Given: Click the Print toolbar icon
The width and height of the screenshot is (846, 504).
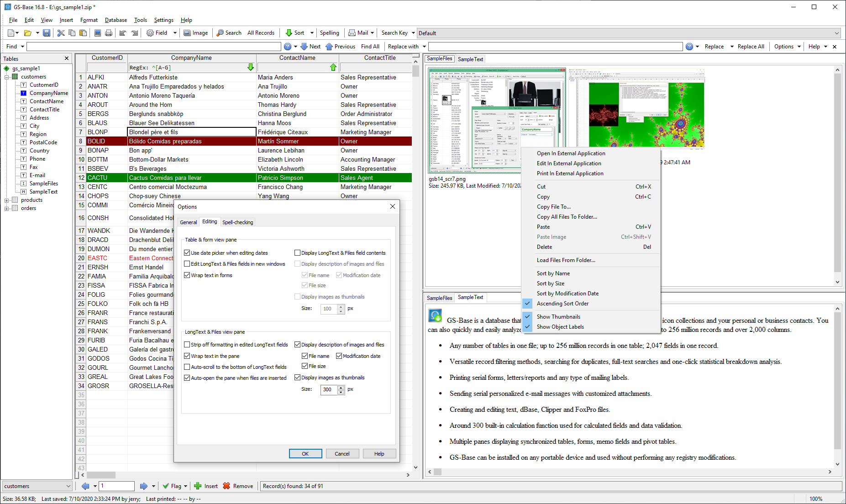Looking at the screenshot, I should 109,33.
